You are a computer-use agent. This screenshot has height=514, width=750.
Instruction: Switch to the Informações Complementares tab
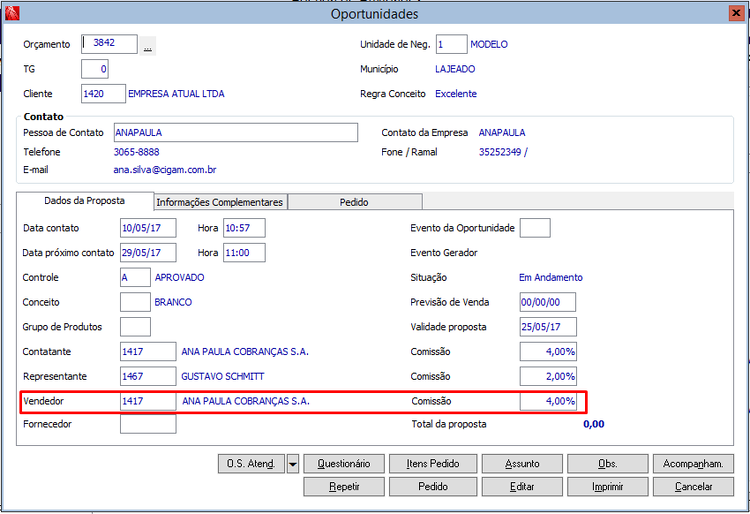click(220, 202)
